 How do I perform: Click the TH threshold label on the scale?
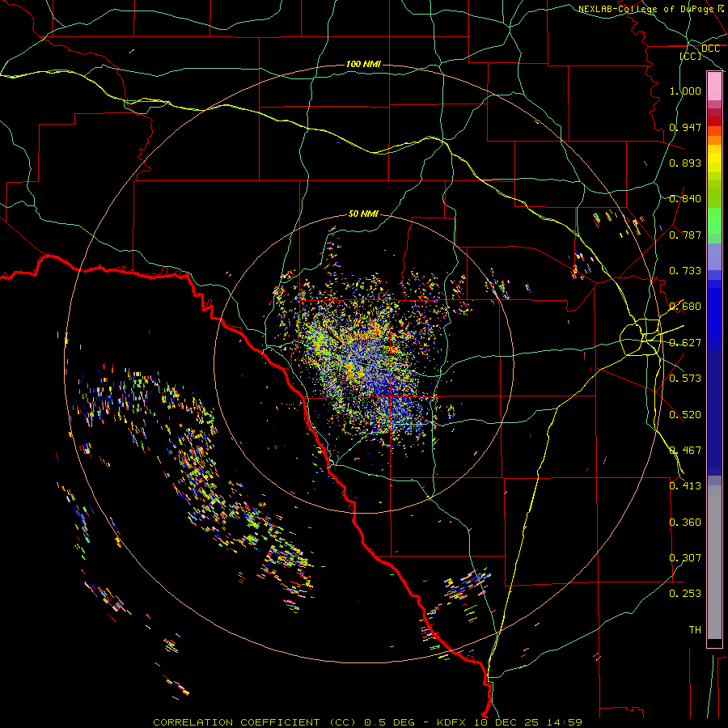[x=695, y=630]
